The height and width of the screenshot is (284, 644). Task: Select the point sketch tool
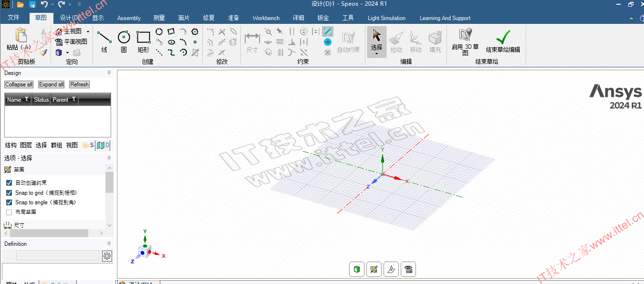(195, 42)
